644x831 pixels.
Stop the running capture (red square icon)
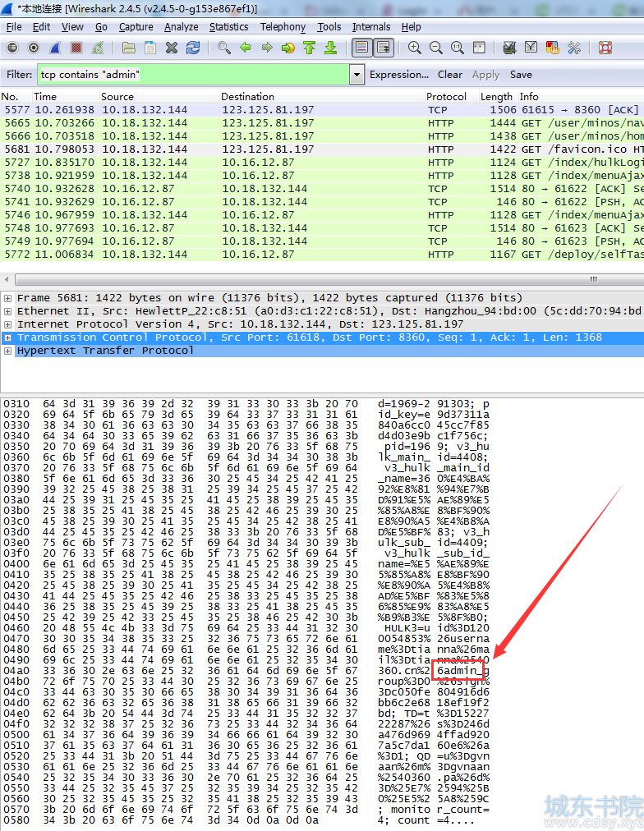pyautogui.click(x=76, y=48)
